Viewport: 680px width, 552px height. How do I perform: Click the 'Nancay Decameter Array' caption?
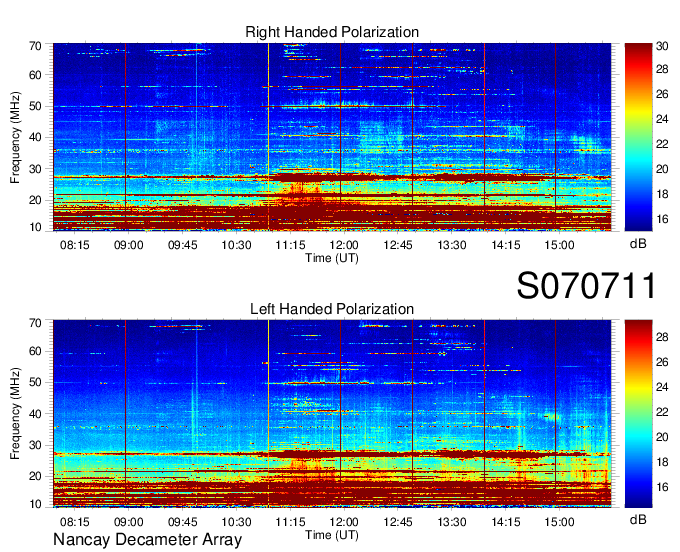coord(147,540)
